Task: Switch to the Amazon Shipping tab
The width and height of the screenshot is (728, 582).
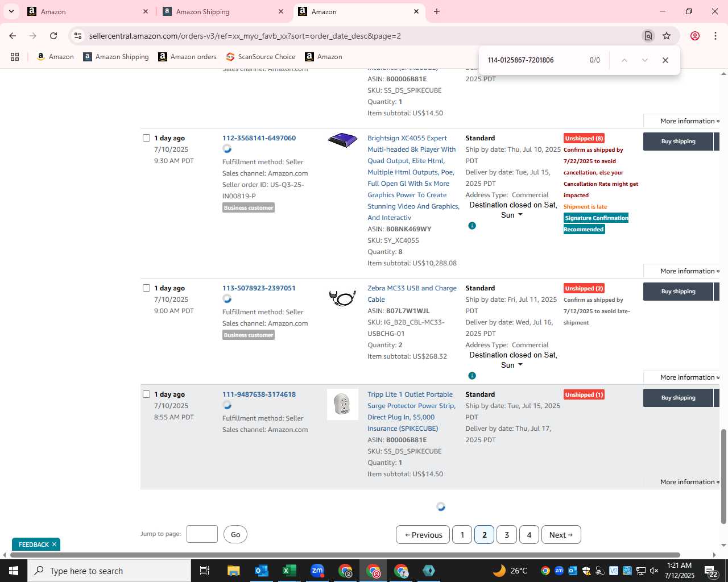Action: tap(222, 11)
